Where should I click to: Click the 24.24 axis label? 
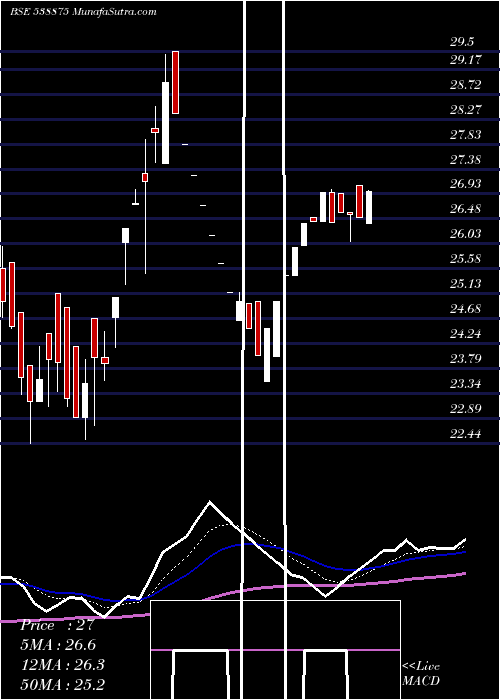pos(465,333)
